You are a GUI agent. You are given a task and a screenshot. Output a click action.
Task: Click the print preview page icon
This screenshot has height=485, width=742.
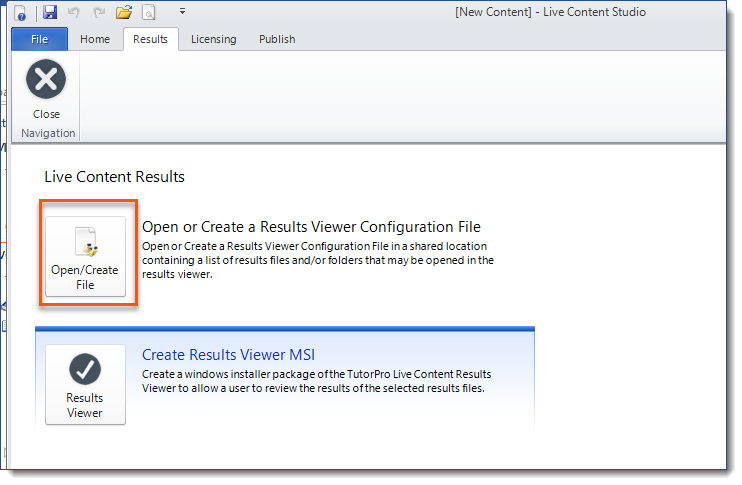point(149,12)
